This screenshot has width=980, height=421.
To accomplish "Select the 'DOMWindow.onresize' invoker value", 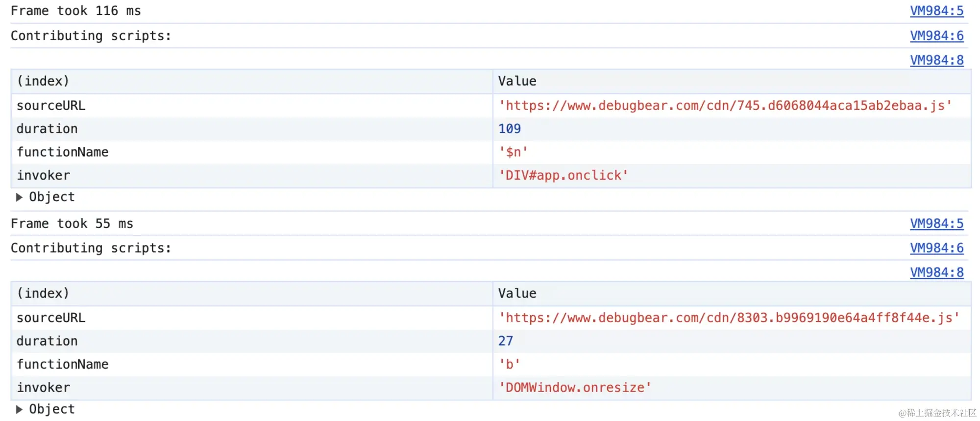I will 575,388.
